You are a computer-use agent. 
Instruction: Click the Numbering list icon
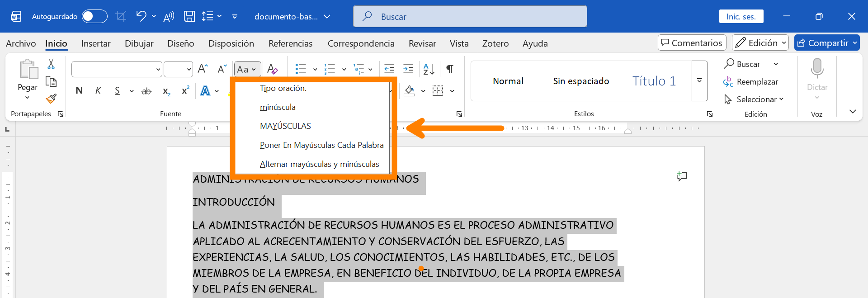[x=330, y=69]
